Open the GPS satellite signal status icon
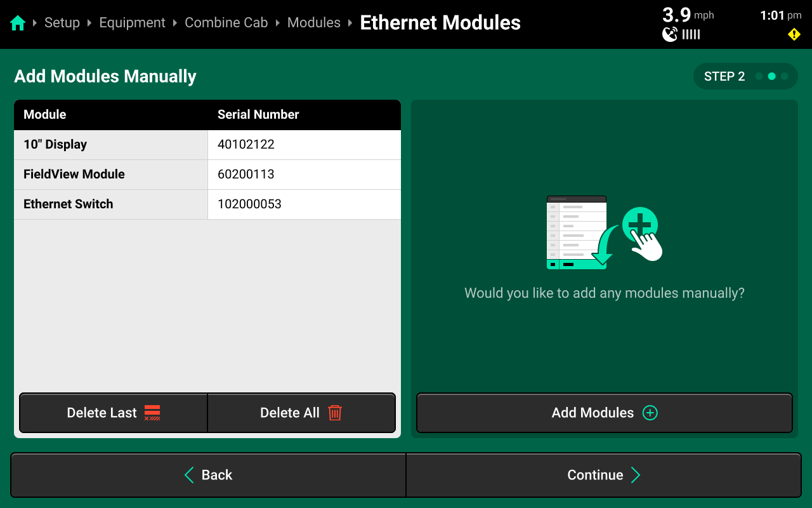This screenshot has width=812, height=508. (x=670, y=34)
